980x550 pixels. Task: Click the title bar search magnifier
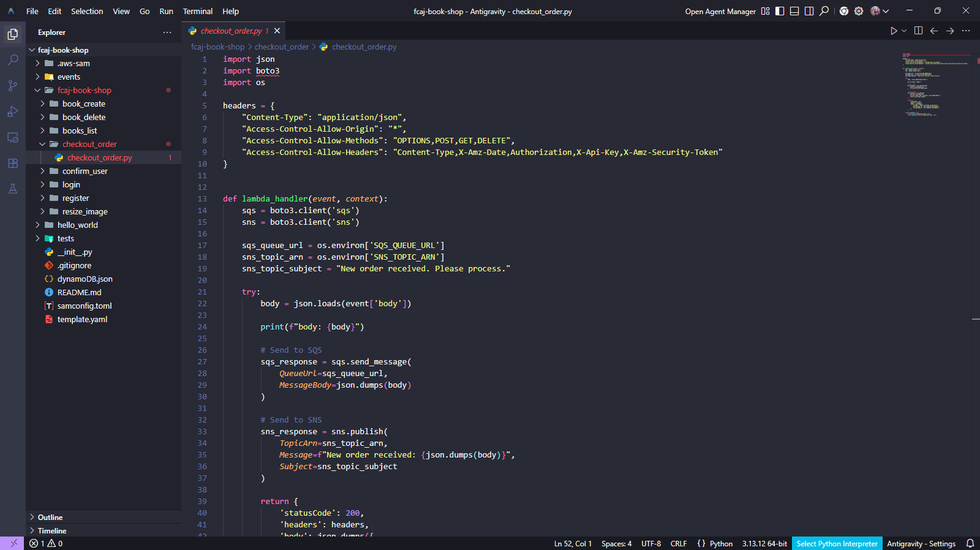(824, 11)
